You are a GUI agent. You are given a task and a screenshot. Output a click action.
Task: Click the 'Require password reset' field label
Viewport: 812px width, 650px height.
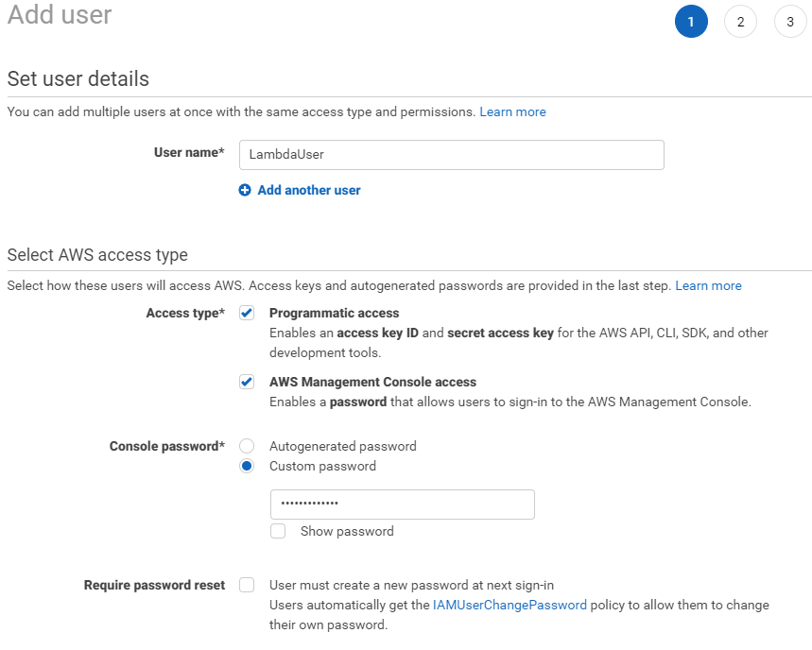[154, 586]
